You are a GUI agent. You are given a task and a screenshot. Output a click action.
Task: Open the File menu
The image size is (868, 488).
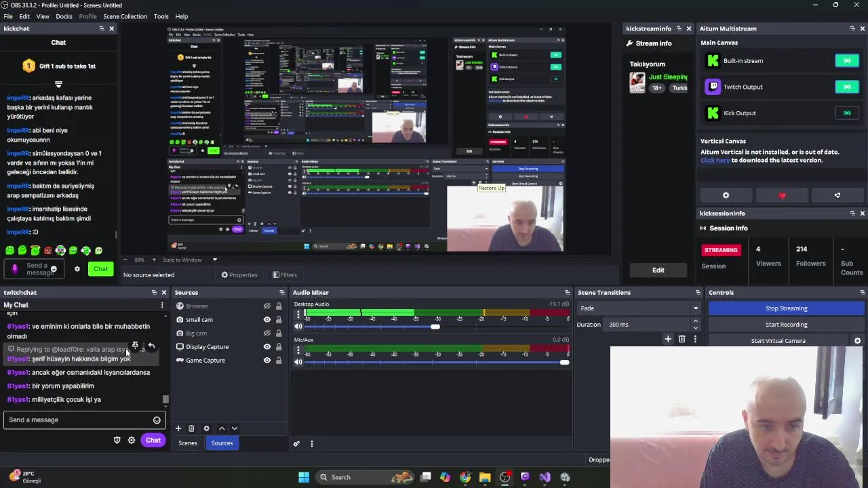coord(8,16)
